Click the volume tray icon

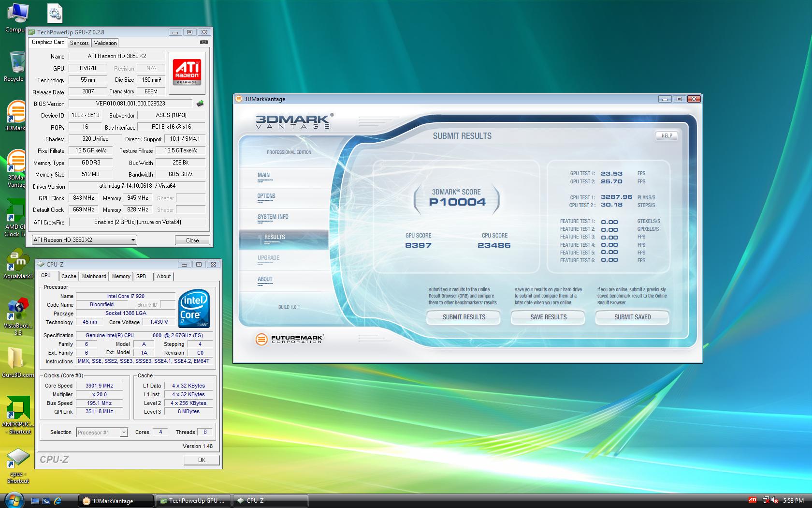pyautogui.click(x=775, y=500)
